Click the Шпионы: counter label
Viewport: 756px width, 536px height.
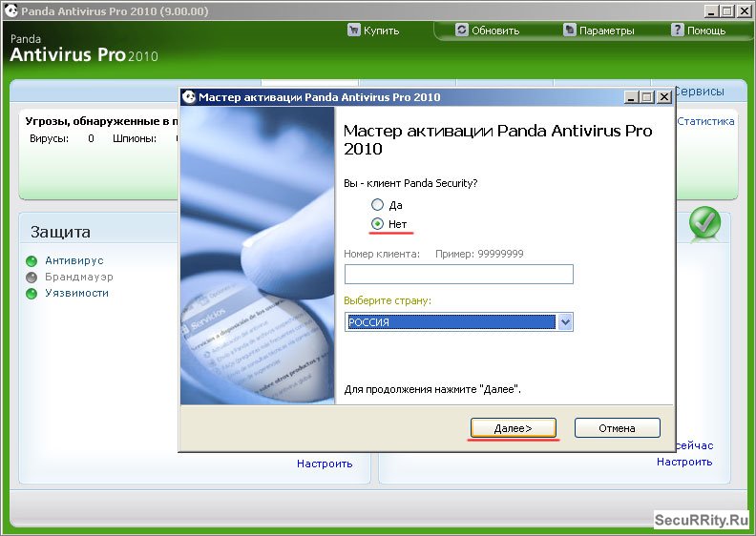pyautogui.click(x=135, y=138)
